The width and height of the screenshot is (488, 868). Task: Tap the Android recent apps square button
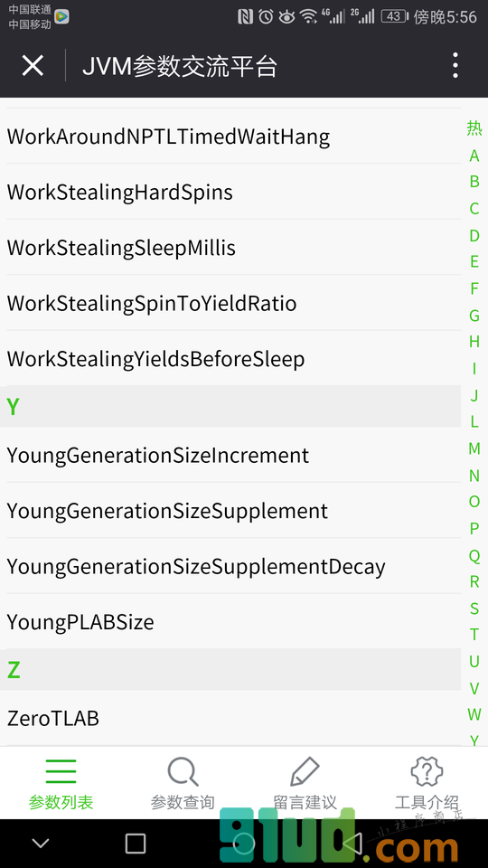tap(135, 844)
